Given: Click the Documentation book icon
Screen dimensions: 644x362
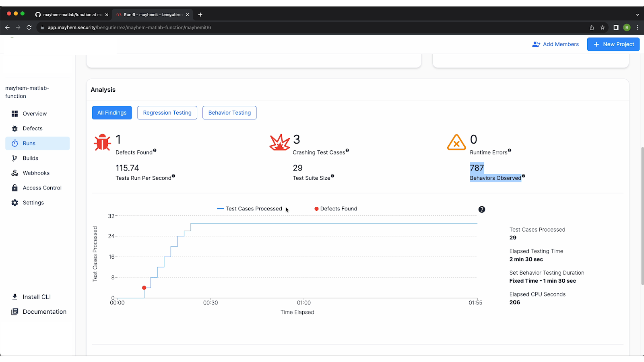Looking at the screenshot, I should [15, 312].
